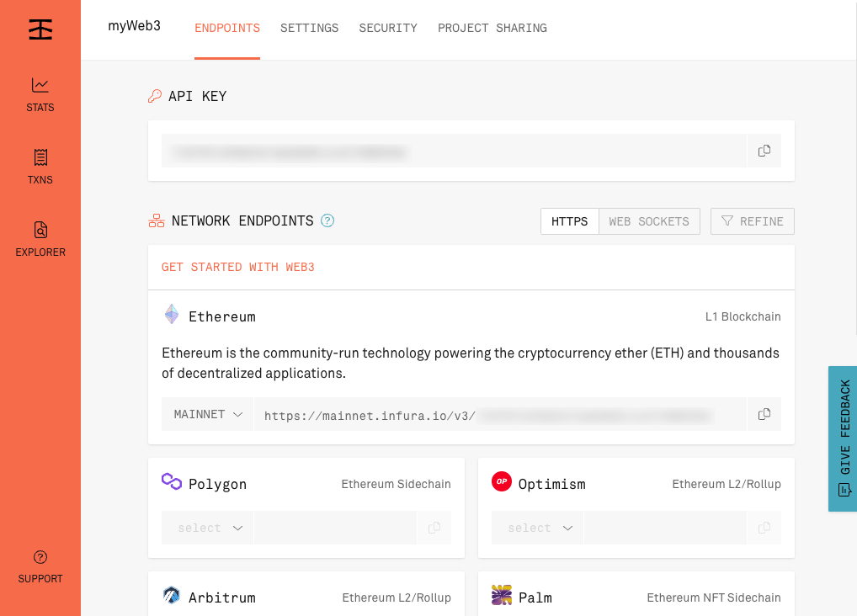Click the Refine filter button
This screenshot has height=616, width=857.
[752, 221]
